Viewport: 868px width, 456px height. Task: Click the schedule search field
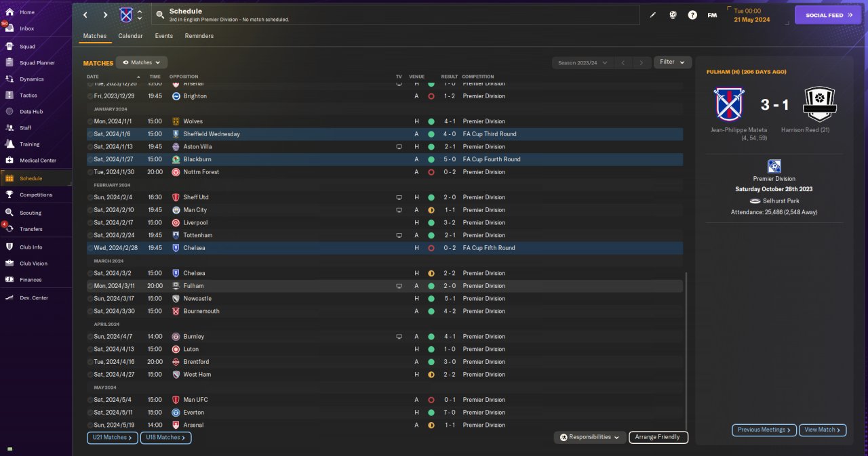tap(396, 15)
